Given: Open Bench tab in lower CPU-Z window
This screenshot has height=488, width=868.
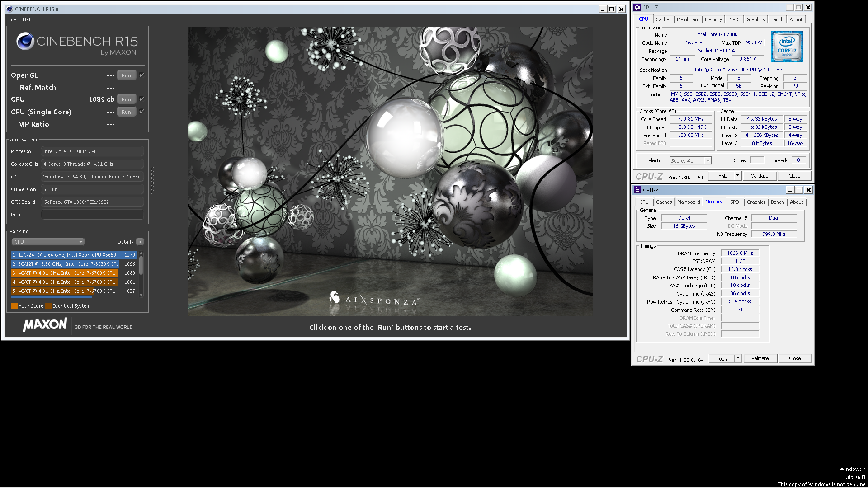Looking at the screenshot, I should pyautogui.click(x=778, y=202).
